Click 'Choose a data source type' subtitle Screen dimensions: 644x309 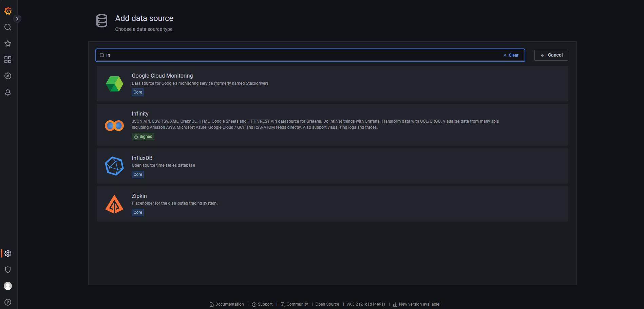click(x=144, y=29)
